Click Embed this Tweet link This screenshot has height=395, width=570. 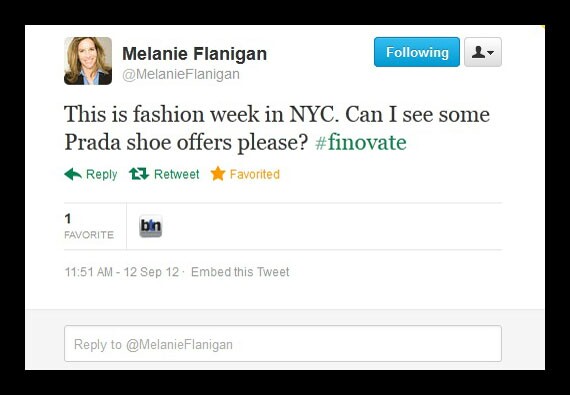pos(240,272)
